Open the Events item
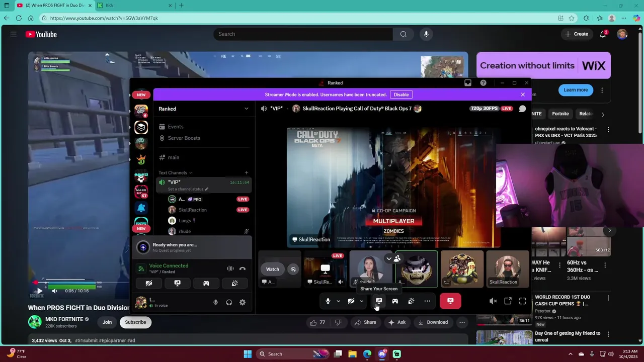Screen dimensions: 644x362 pos(203,127)
